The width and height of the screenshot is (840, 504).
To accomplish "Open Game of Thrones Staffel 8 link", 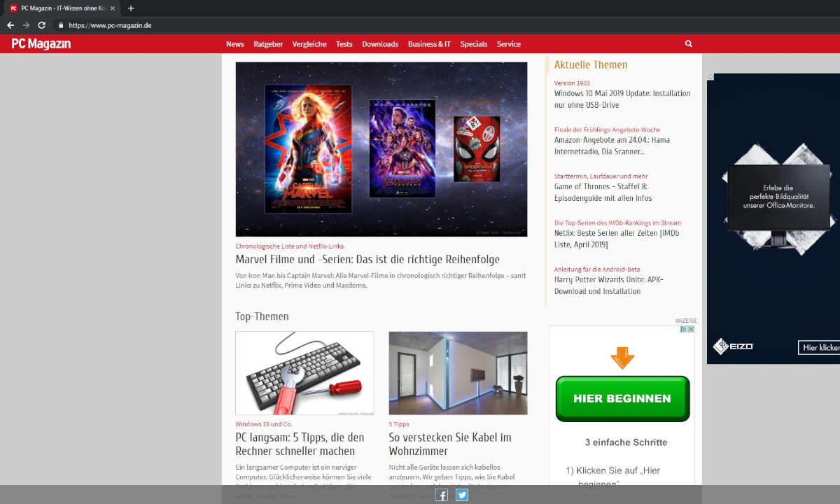I will pyautogui.click(x=603, y=192).
